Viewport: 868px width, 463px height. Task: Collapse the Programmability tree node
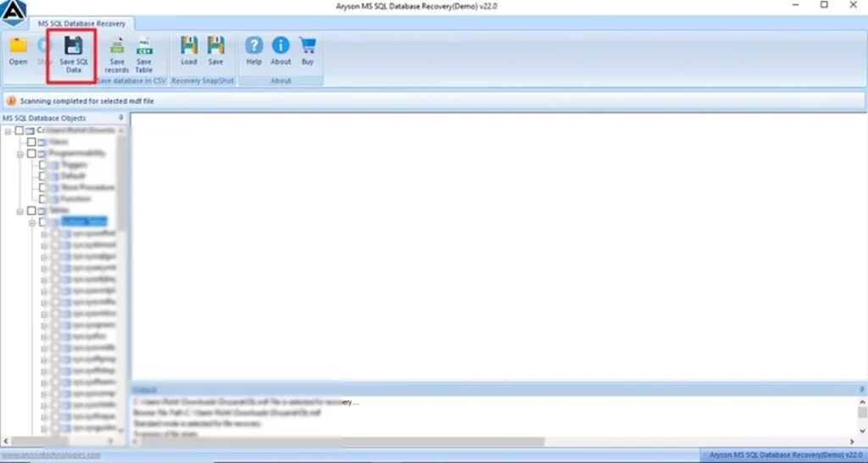(x=20, y=154)
